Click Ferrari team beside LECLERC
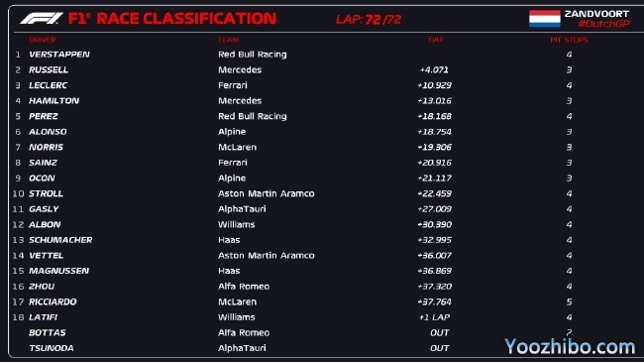 click(233, 85)
